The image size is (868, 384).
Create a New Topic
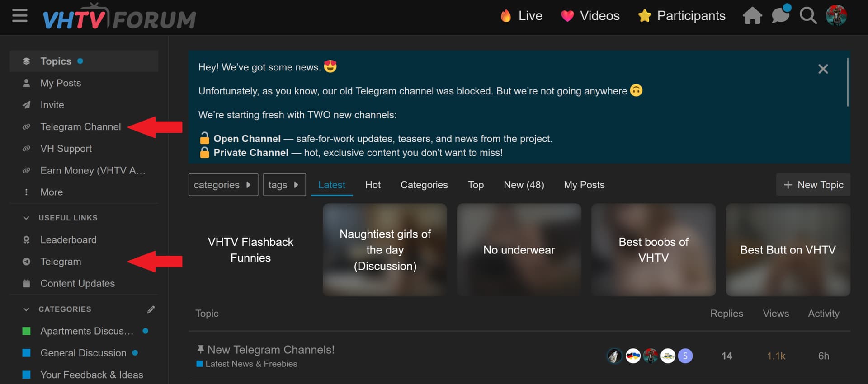click(x=813, y=185)
